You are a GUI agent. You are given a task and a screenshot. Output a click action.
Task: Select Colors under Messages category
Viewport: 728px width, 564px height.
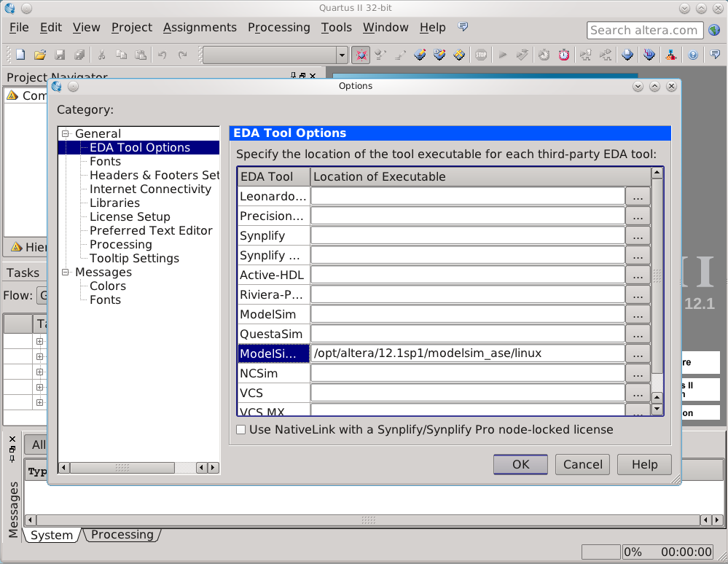pyautogui.click(x=107, y=286)
